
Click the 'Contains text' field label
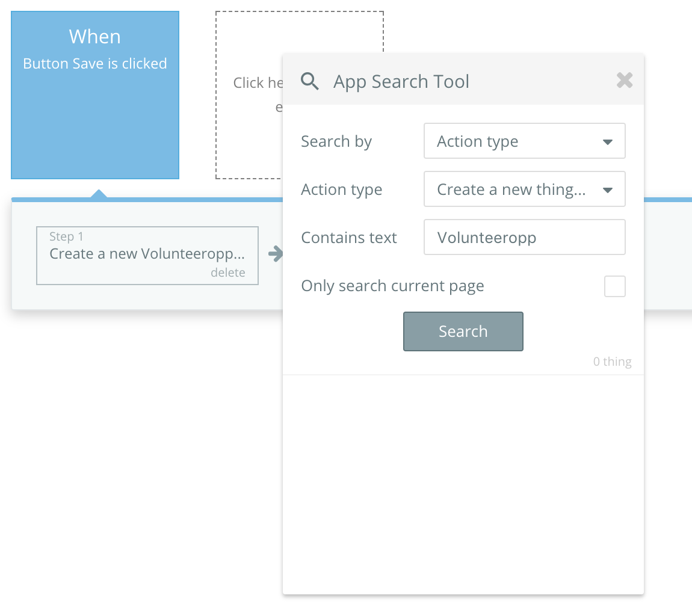pos(349,238)
